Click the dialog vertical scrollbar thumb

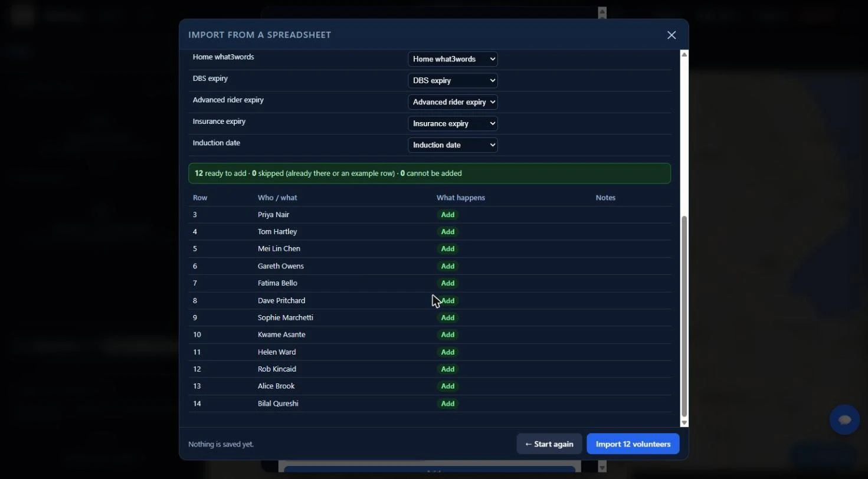(x=684, y=317)
